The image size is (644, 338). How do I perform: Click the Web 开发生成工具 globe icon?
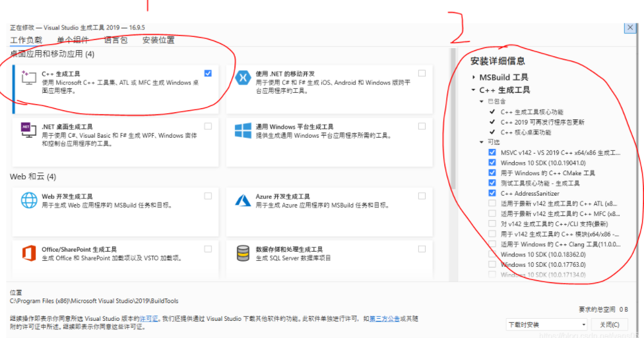[29, 200]
